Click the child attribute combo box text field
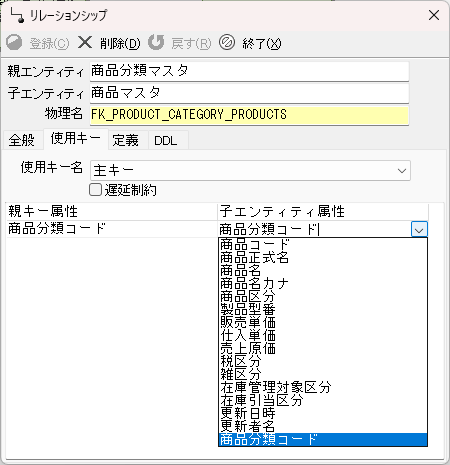Screen dimensions: 450x465 314,229
